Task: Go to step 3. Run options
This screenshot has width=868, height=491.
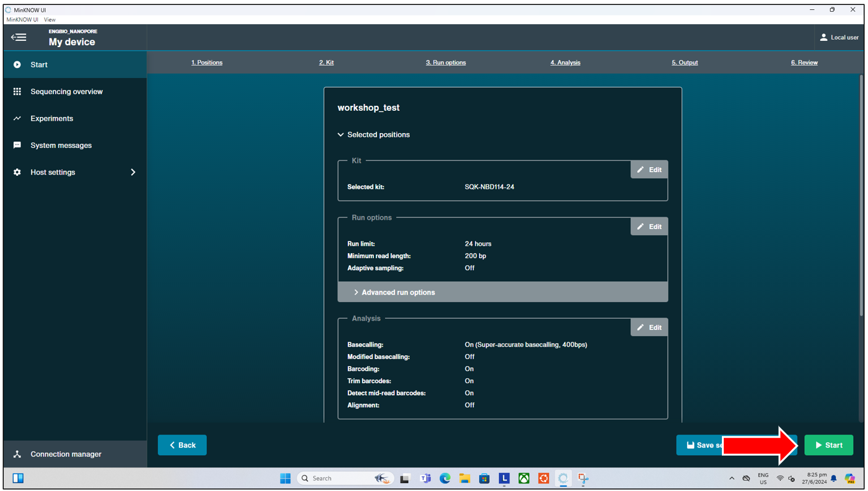Action: (446, 63)
